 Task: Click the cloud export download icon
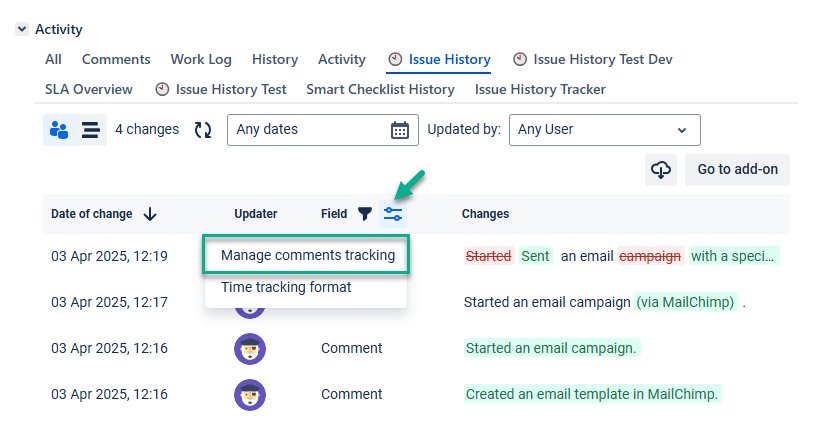661,170
